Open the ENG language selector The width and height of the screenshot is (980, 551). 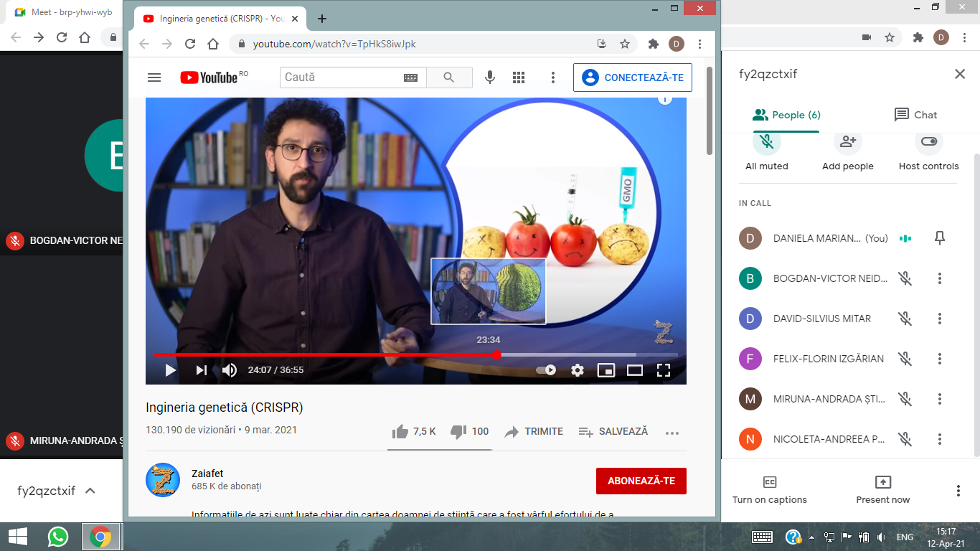tap(905, 537)
